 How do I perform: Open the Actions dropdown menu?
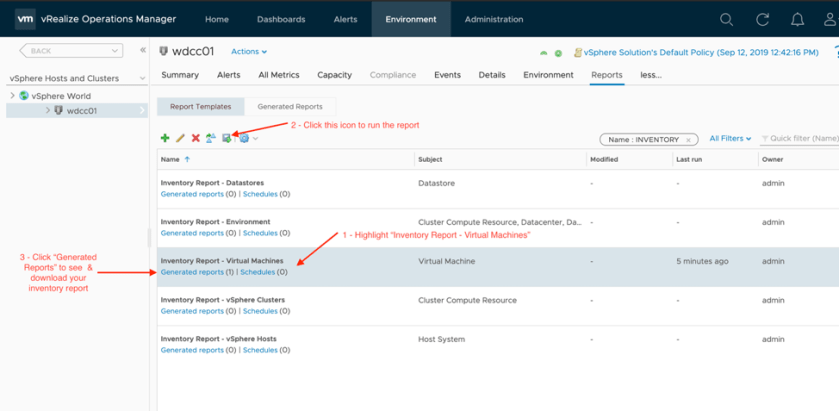pyautogui.click(x=249, y=51)
